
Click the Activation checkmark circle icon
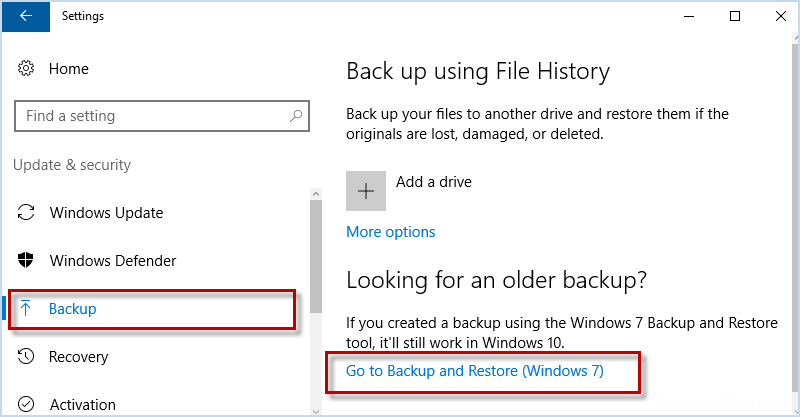pos(27,404)
